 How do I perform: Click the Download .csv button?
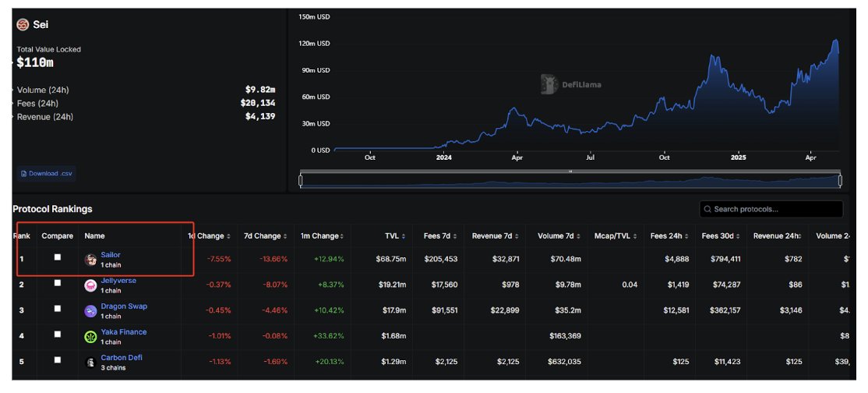(x=47, y=173)
